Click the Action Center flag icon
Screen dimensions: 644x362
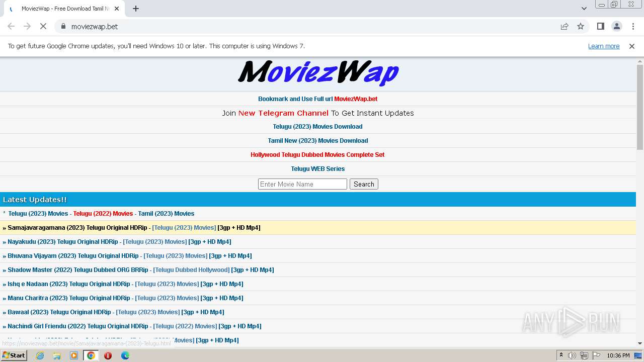596,355
